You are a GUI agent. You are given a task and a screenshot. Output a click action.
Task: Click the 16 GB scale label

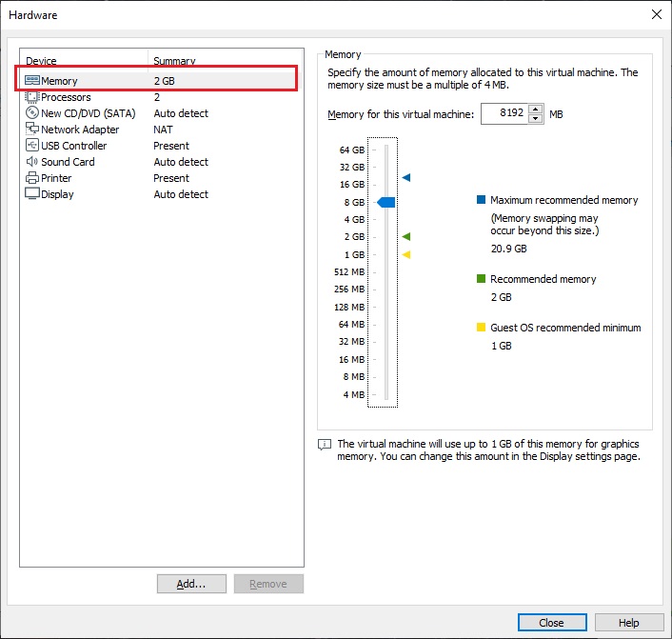pos(352,185)
